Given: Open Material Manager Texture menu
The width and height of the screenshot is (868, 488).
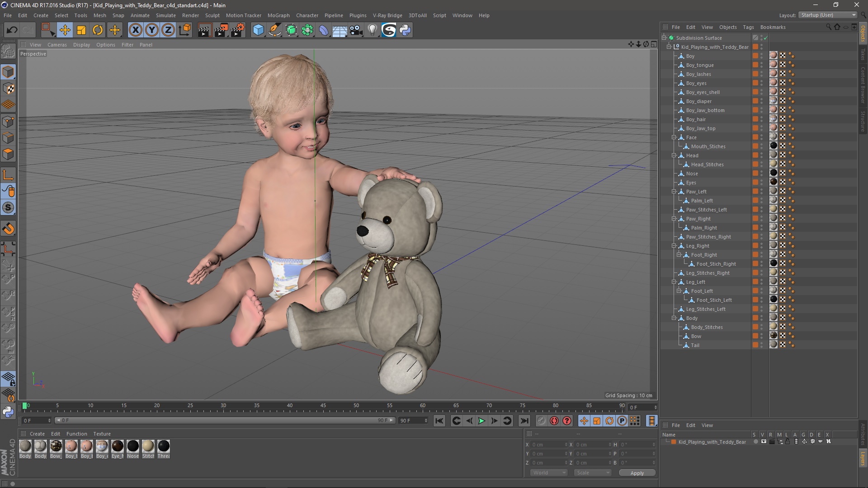Looking at the screenshot, I should click(x=102, y=434).
